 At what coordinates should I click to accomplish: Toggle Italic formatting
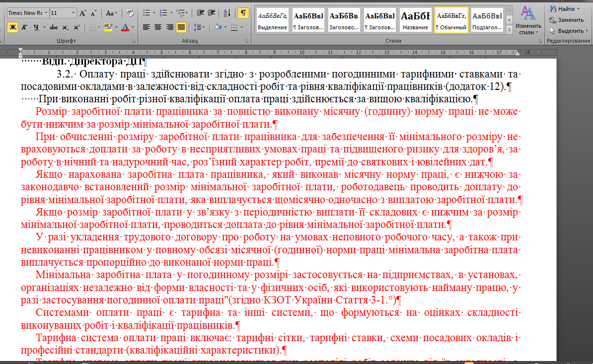[24, 27]
